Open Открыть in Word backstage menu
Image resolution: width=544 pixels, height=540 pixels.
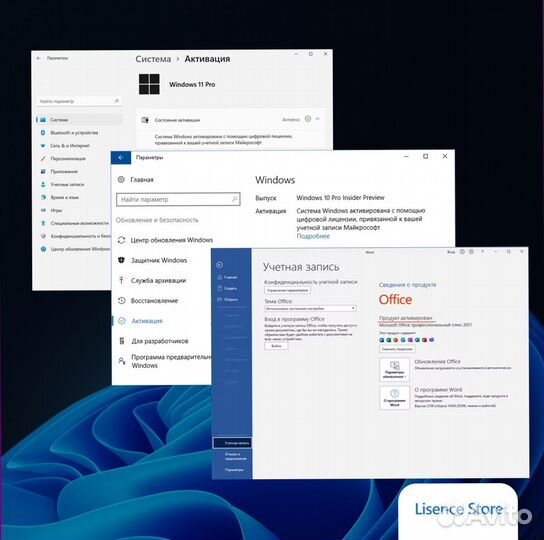click(x=227, y=299)
